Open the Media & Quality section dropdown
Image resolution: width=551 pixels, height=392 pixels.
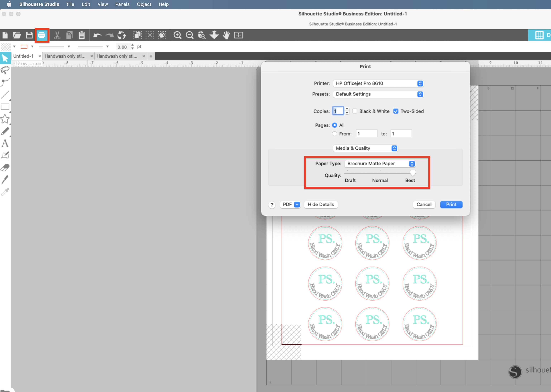pyautogui.click(x=365, y=148)
